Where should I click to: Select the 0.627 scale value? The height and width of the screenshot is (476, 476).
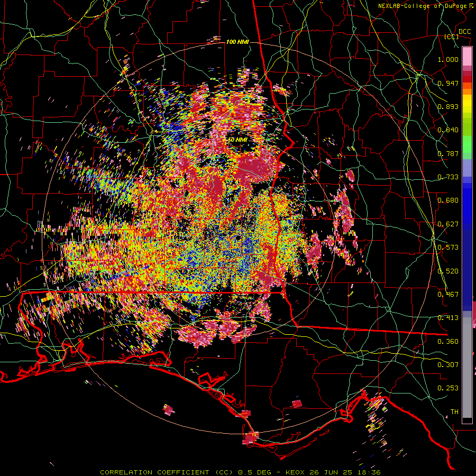pos(448,224)
